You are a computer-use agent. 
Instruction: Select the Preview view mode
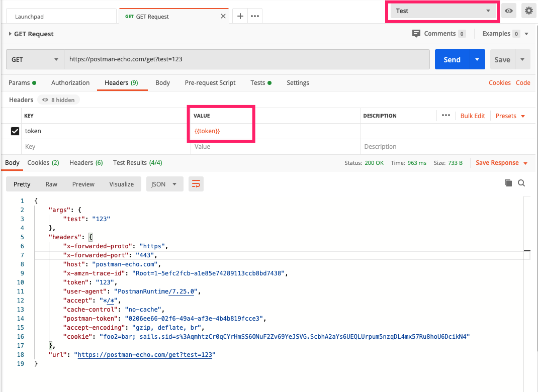pos(83,184)
